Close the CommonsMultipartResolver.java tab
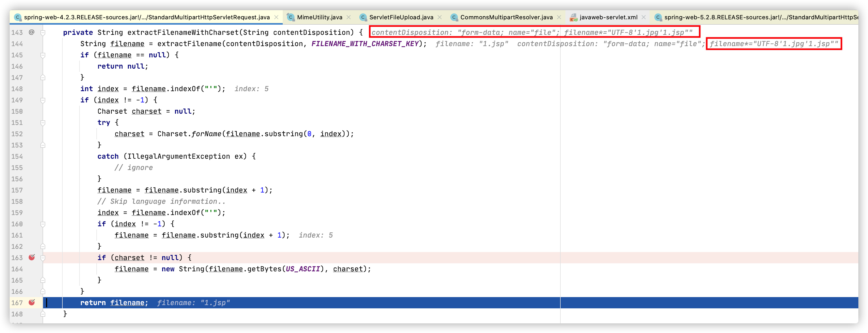 tap(559, 17)
